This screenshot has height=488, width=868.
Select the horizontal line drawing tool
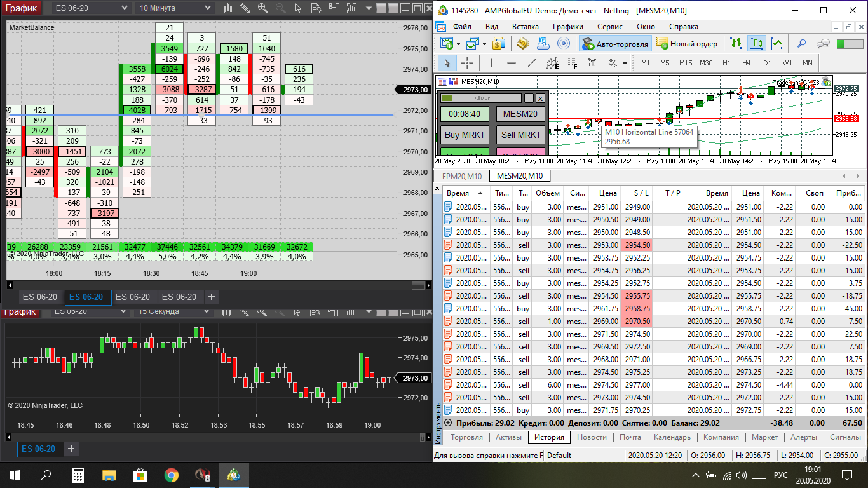512,63
